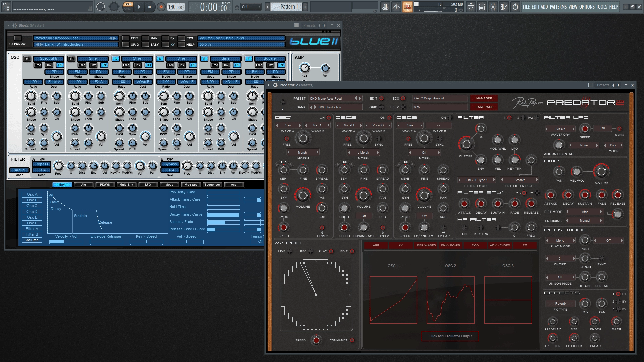644x362 pixels.
Task: Open the Osc A Spectral 5 waveform dropdown
Action: pyautogui.click(x=49, y=58)
